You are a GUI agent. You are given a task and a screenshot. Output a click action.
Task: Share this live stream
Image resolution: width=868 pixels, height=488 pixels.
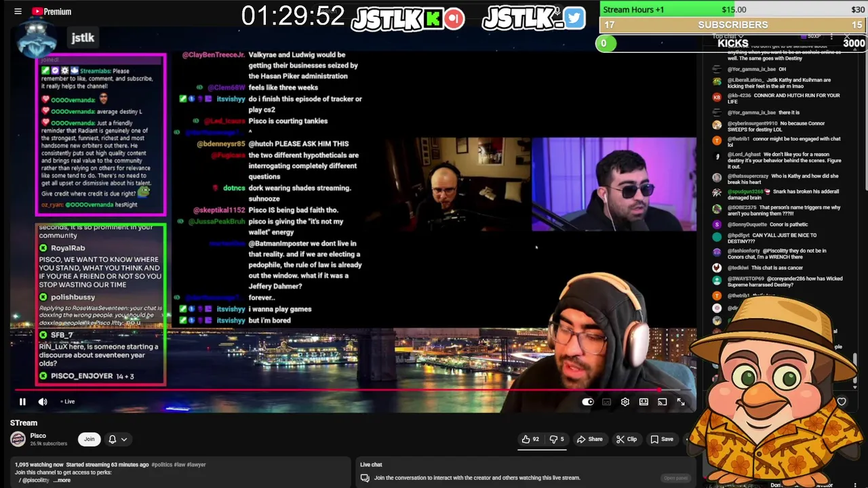pos(589,439)
